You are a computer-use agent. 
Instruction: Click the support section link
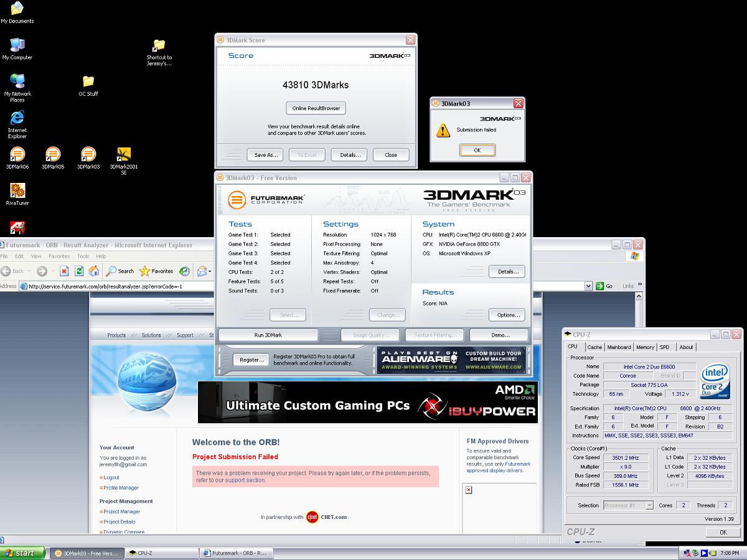pos(245,480)
